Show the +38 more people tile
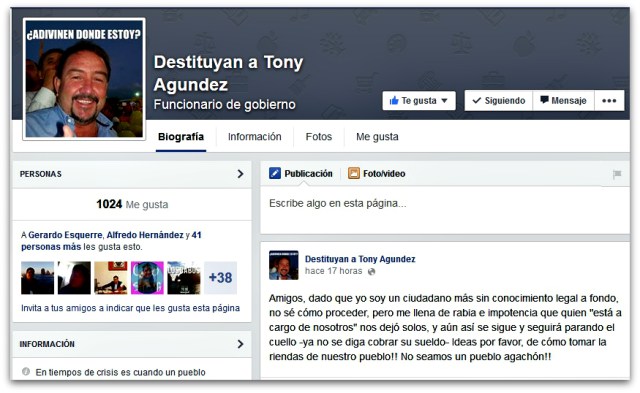Image resolution: width=640 pixels, height=393 pixels. [220, 278]
